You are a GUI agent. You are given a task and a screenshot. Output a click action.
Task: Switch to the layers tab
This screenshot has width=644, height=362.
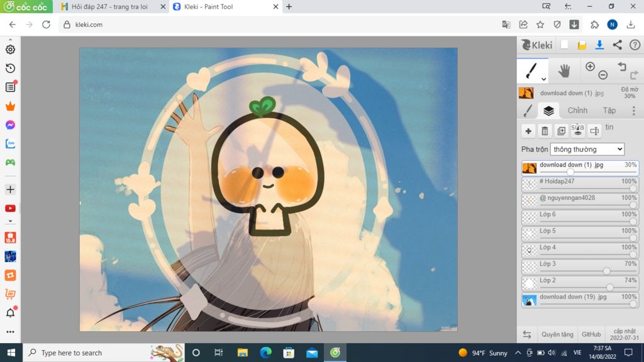[x=548, y=111]
